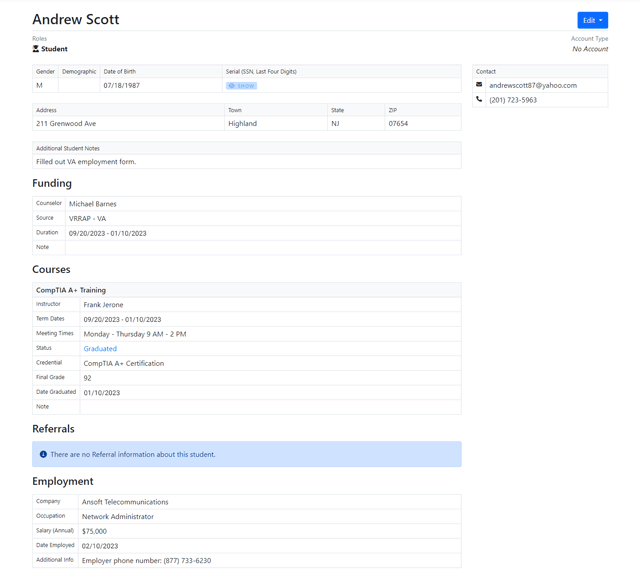Click the Term Dates date range

[122, 319]
